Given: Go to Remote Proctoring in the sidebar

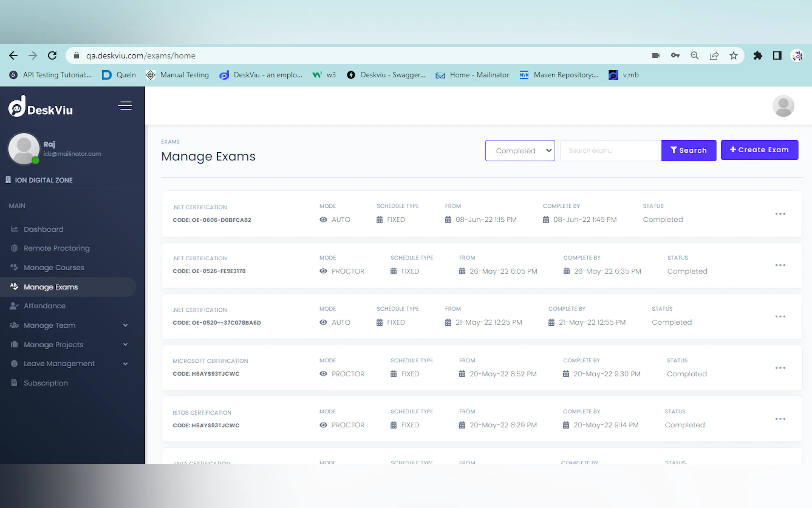Looking at the screenshot, I should (x=56, y=248).
